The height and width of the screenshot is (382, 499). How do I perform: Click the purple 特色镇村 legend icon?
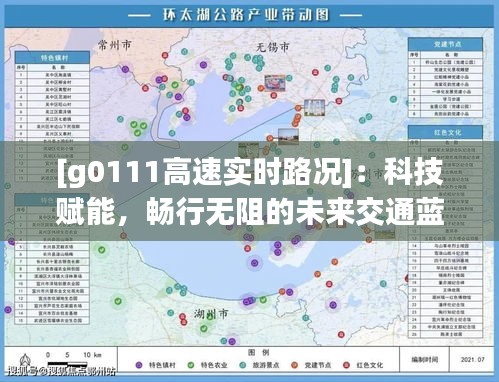pyautogui.click(x=139, y=365)
